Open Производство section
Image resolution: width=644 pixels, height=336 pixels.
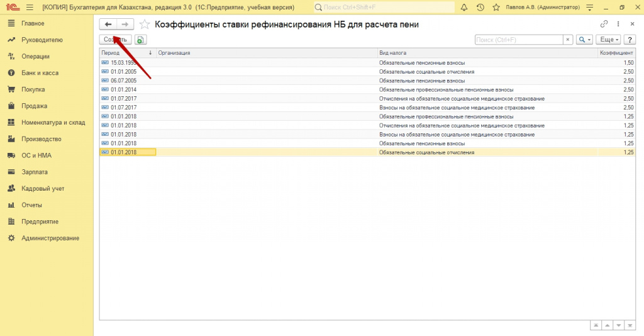click(x=41, y=139)
